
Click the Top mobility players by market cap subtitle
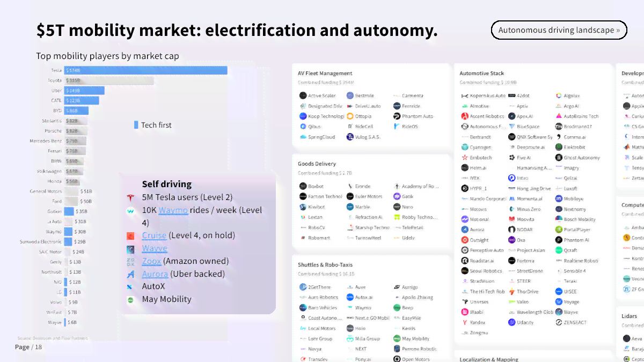[x=108, y=56]
